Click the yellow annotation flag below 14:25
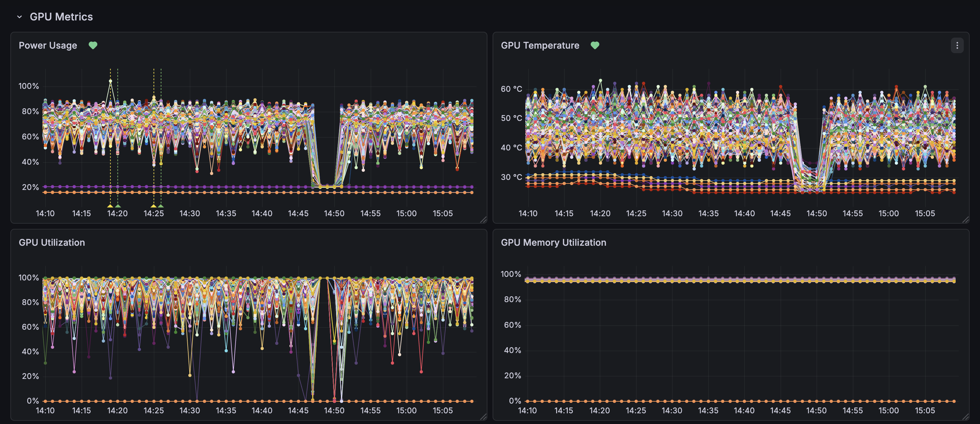Viewport: 980px width, 424px height. pos(154,207)
